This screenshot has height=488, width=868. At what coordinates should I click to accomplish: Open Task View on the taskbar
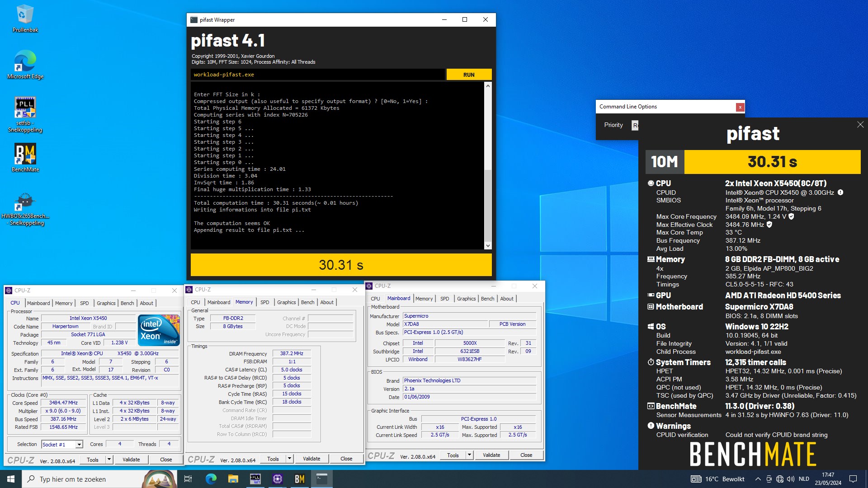click(x=188, y=479)
